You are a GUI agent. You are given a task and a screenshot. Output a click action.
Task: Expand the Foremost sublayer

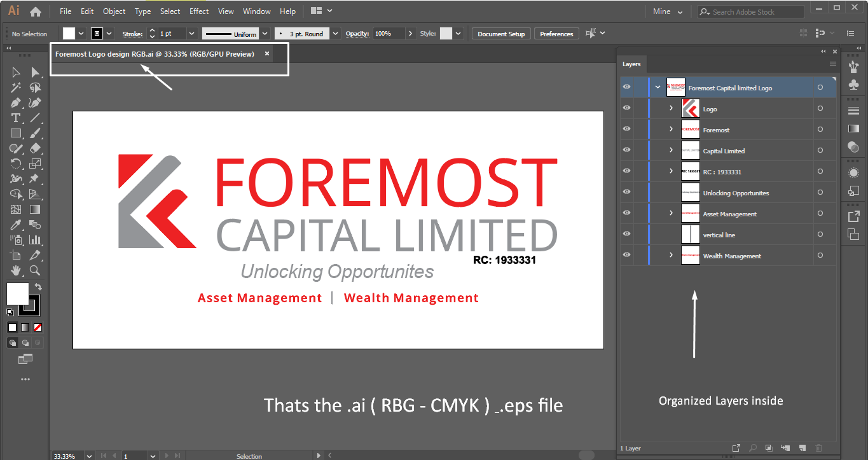[671, 129]
